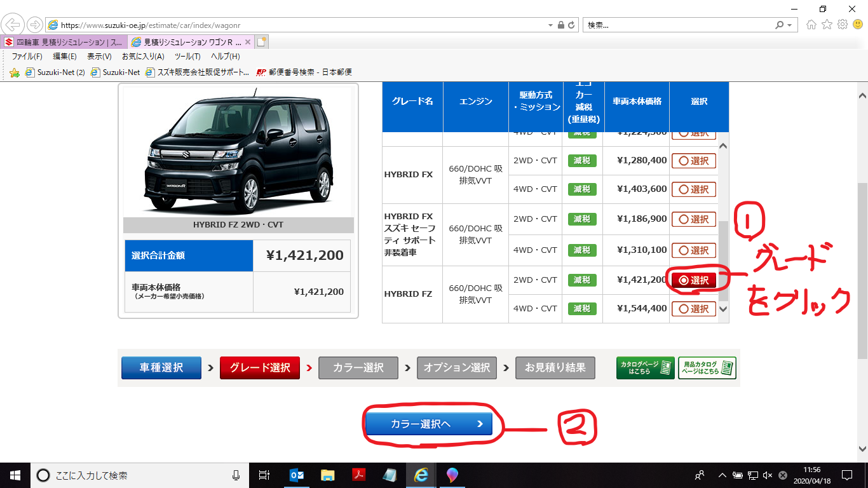Open the favorites star icon
The width and height of the screenshot is (868, 488).
pyautogui.click(x=827, y=25)
